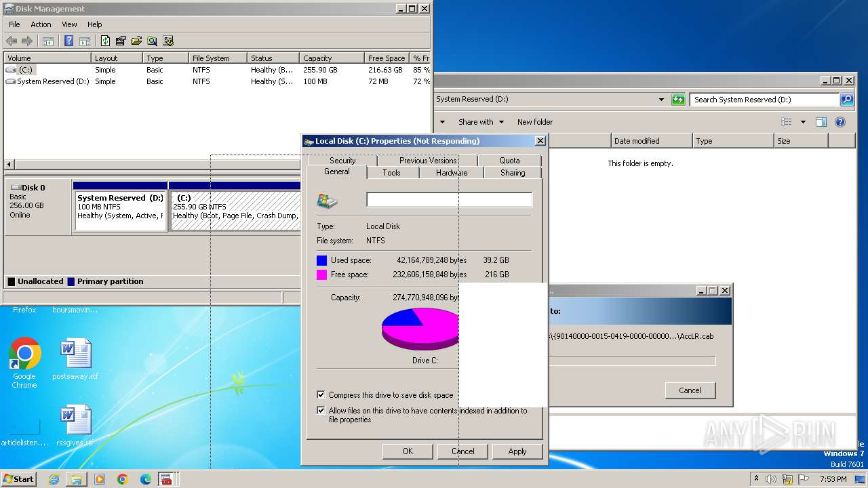Select the (C:) volume row in the list
Screen dimensions: 868x488
point(217,70)
